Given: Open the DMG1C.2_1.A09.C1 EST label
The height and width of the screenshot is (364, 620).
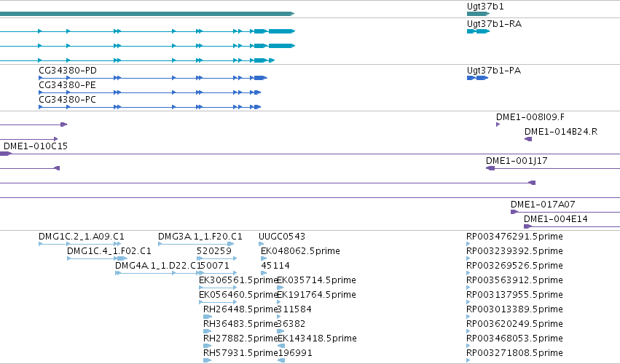Looking at the screenshot, I should coord(82,237).
